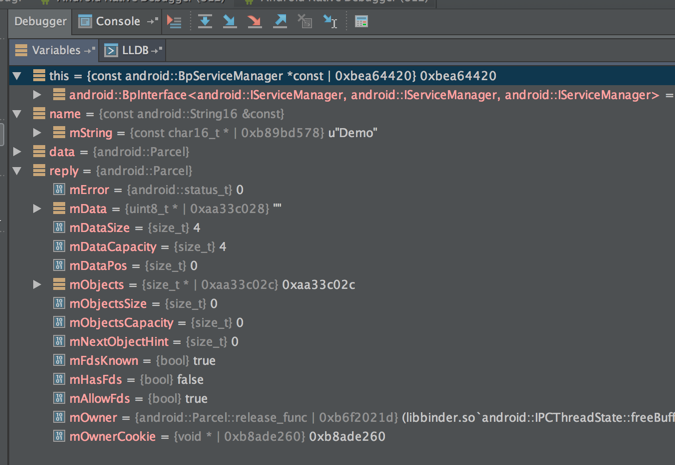The image size is (675, 465).
Task: Select the android::BpInterface row text
Action: (364, 95)
